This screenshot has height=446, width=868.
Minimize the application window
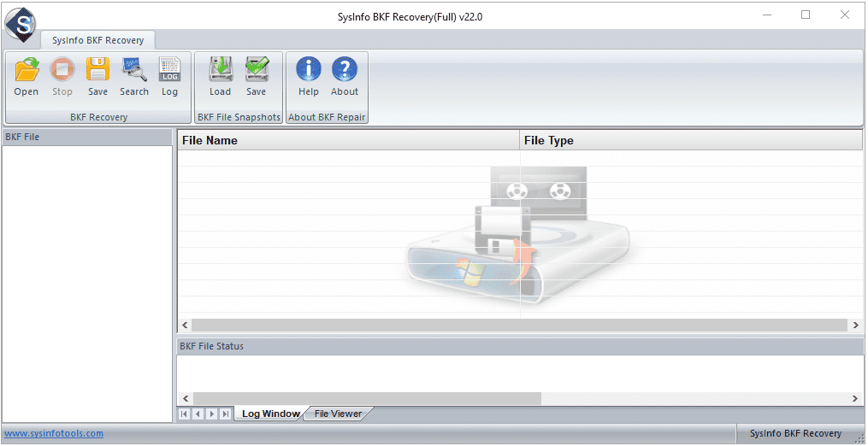point(767,15)
